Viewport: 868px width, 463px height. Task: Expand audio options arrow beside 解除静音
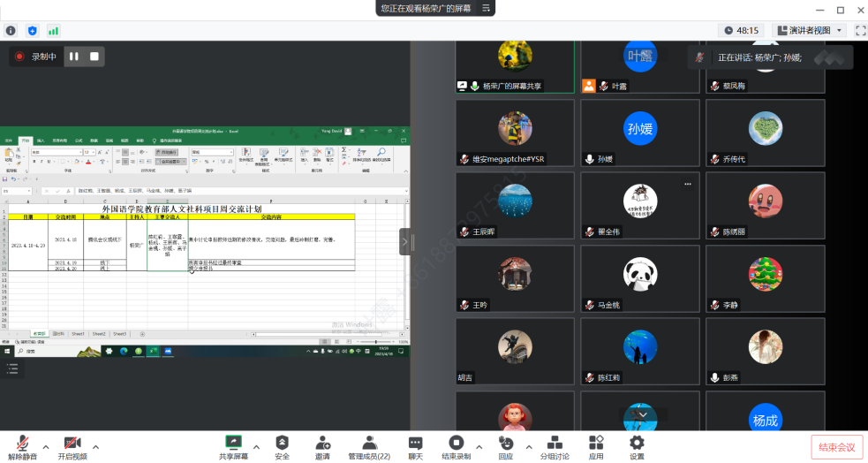click(x=46, y=446)
